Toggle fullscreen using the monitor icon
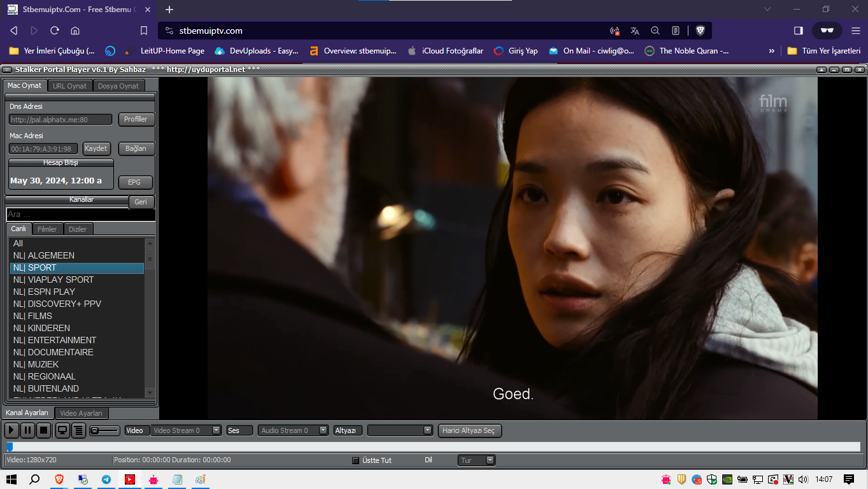 click(x=62, y=430)
